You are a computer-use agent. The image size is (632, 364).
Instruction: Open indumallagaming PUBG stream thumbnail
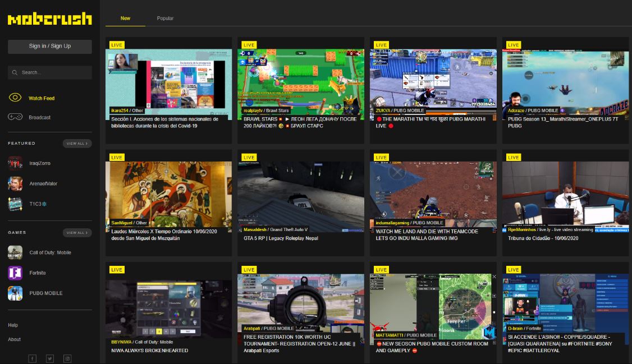point(433,197)
